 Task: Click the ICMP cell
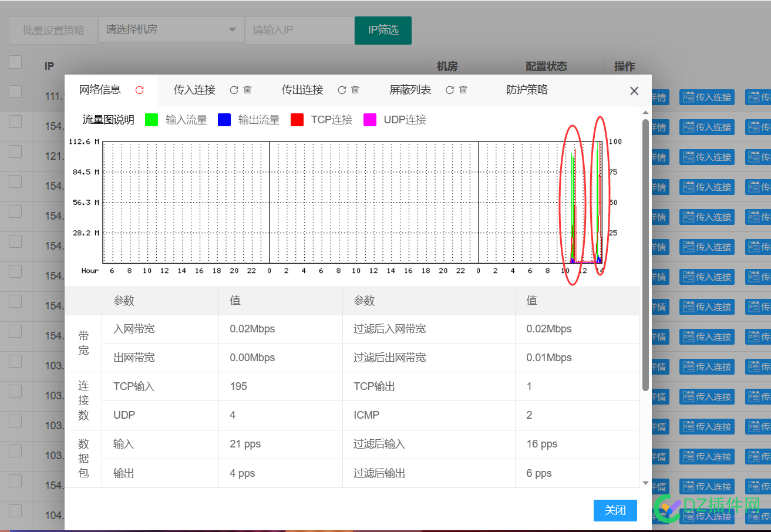(429, 415)
